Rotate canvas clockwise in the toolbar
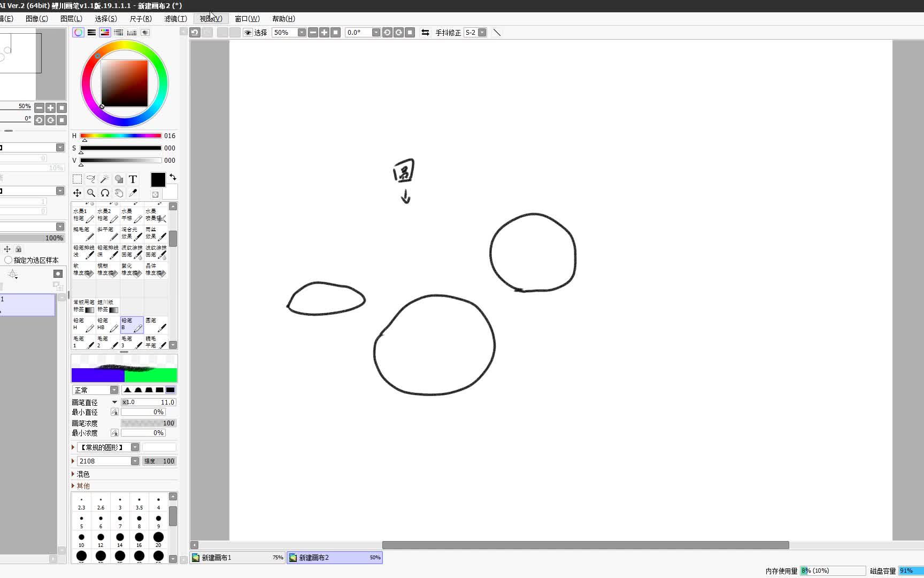 point(399,33)
